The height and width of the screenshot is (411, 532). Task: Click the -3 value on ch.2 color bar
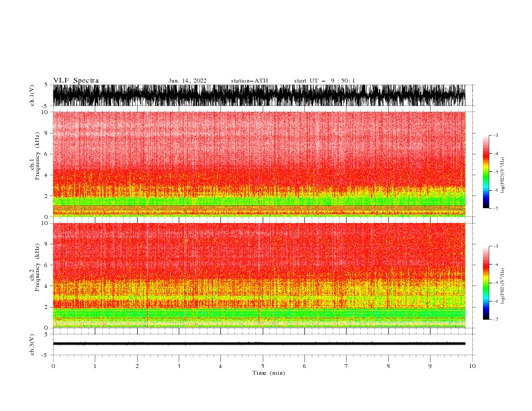(495, 246)
